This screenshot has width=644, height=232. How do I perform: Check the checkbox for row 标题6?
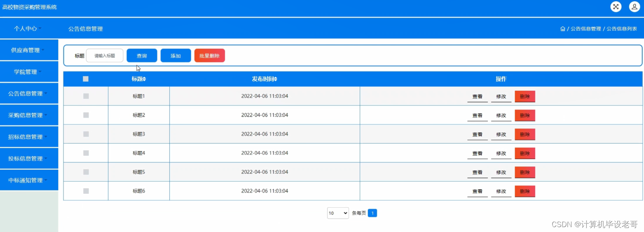[x=86, y=191]
